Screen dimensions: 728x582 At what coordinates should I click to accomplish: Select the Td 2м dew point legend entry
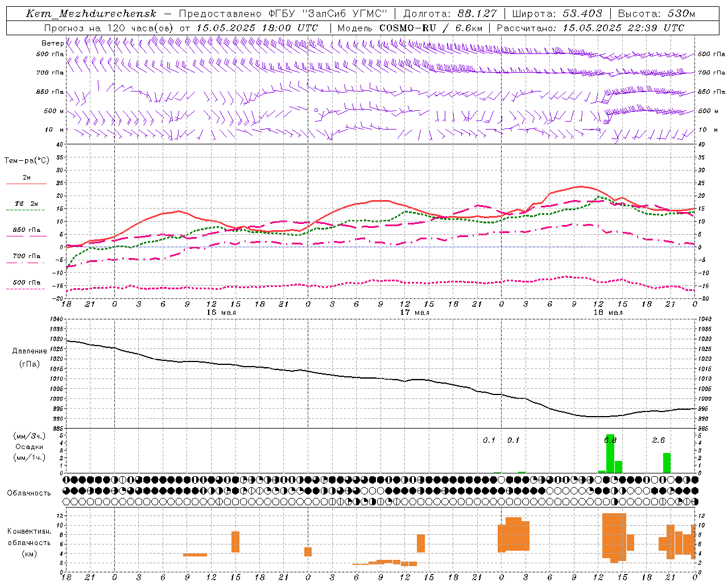pos(26,203)
